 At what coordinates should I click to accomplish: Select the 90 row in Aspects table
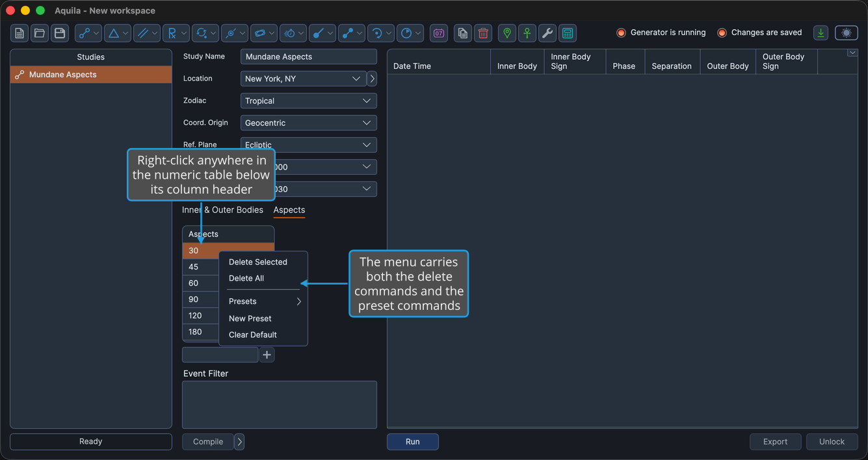click(200, 300)
